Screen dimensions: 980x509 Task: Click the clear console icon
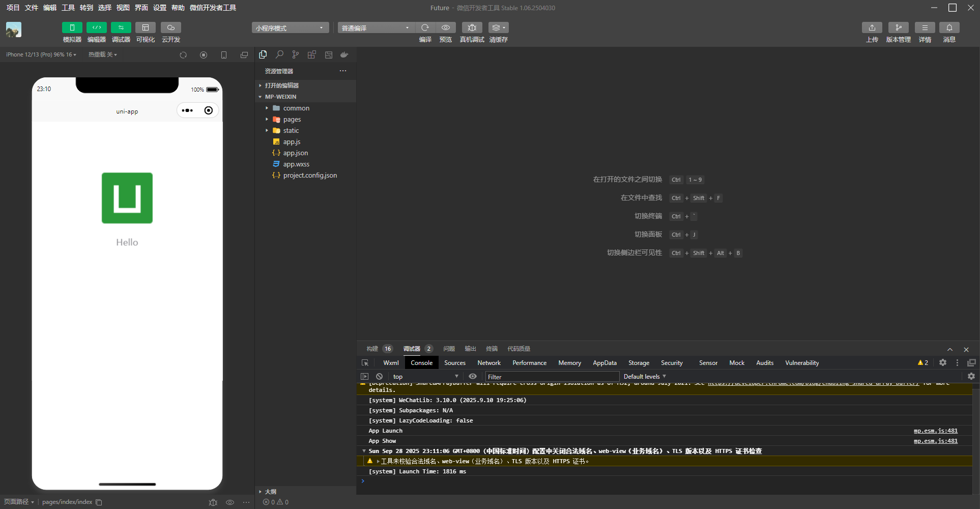pyautogui.click(x=379, y=377)
